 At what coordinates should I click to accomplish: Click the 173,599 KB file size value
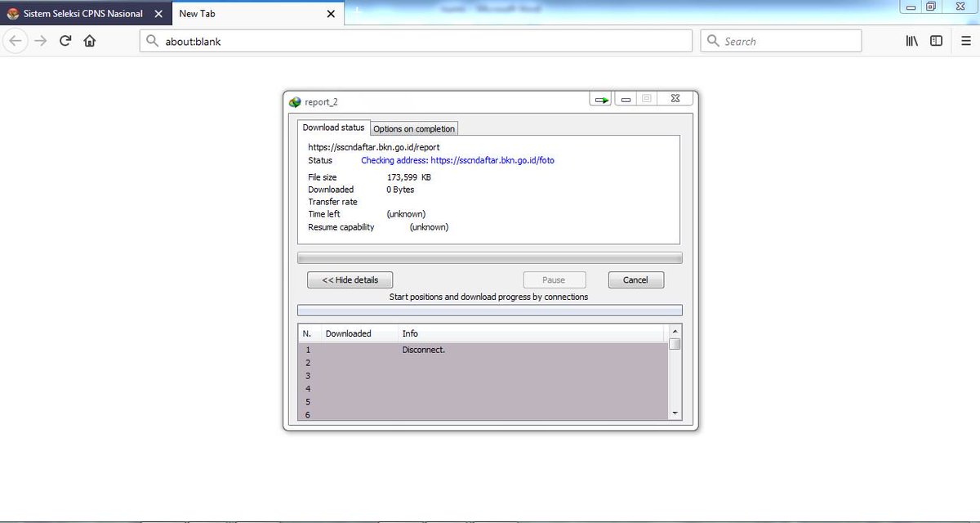(408, 177)
